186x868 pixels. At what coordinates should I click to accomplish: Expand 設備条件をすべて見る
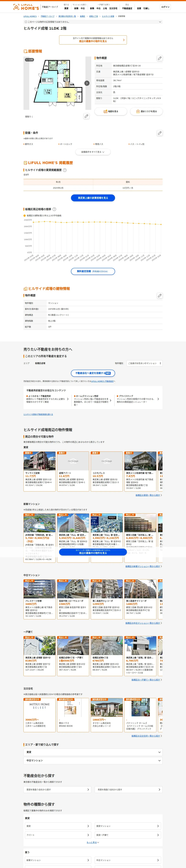[93, 152]
